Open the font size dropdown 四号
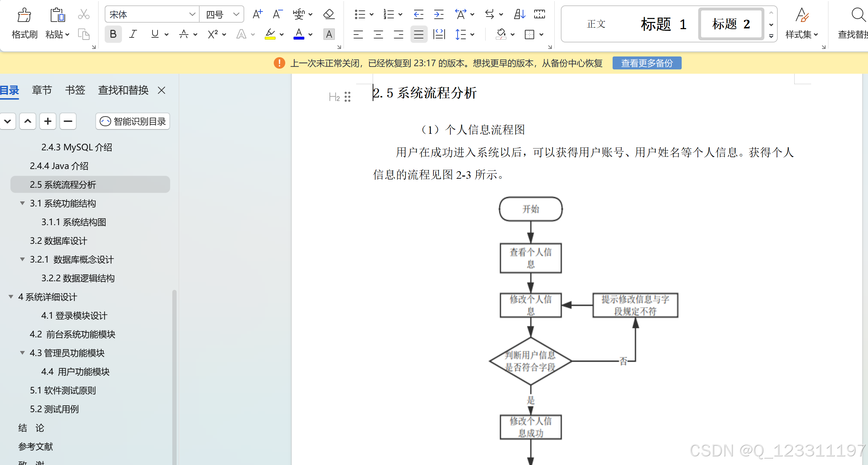The width and height of the screenshot is (868, 465). [x=222, y=14]
